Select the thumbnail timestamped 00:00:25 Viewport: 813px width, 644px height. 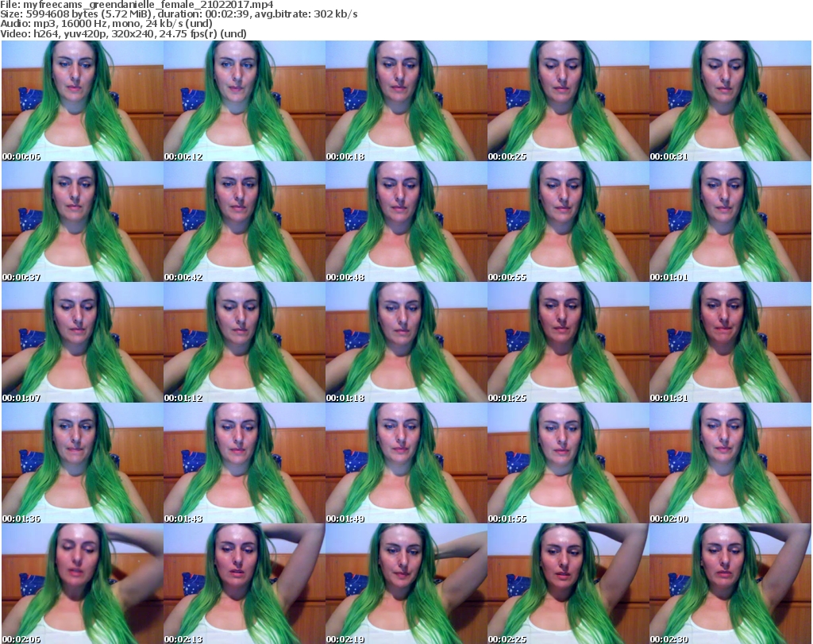tap(568, 101)
